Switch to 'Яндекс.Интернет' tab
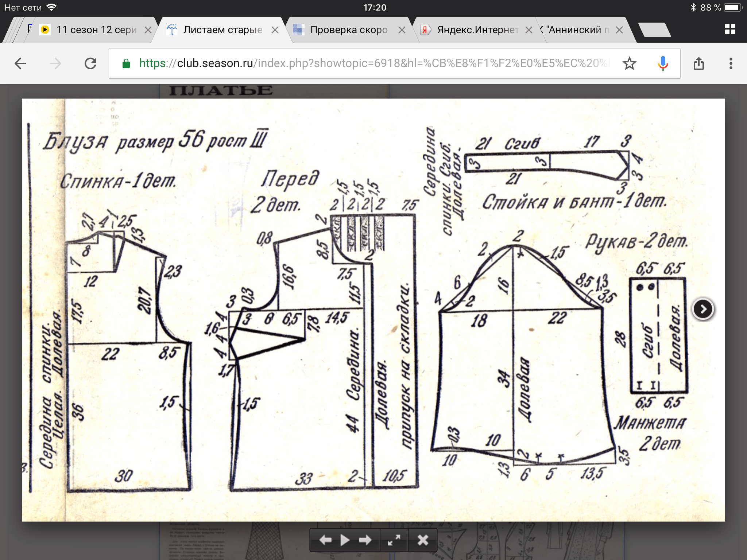747x560 pixels. (x=477, y=30)
